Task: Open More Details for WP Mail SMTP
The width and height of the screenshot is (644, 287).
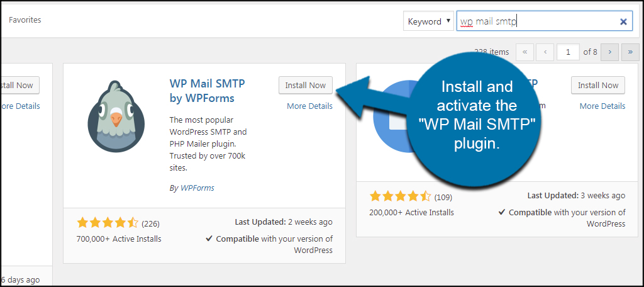Action: coord(309,106)
